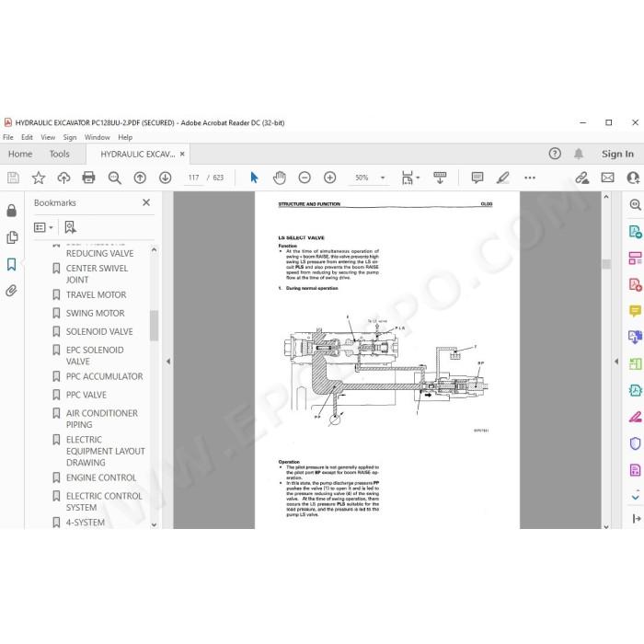
Task: Select the Highlight pen tool
Action: [x=503, y=178]
